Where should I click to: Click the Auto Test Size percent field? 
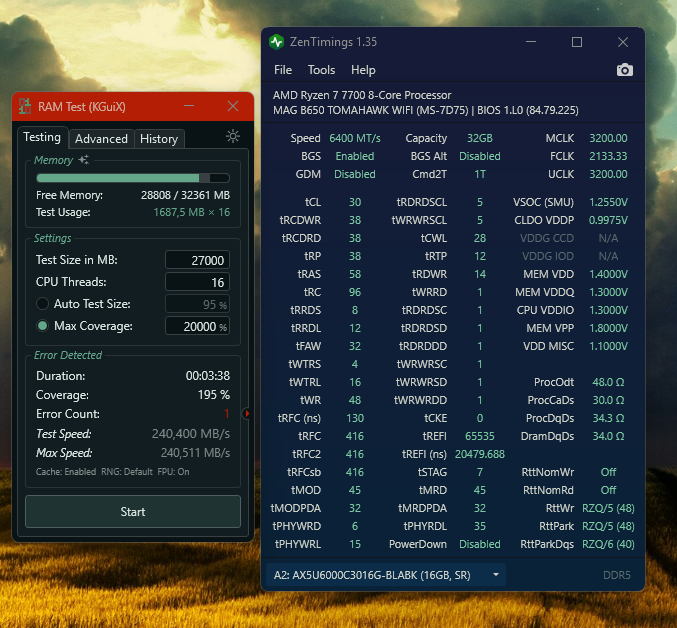(197, 304)
